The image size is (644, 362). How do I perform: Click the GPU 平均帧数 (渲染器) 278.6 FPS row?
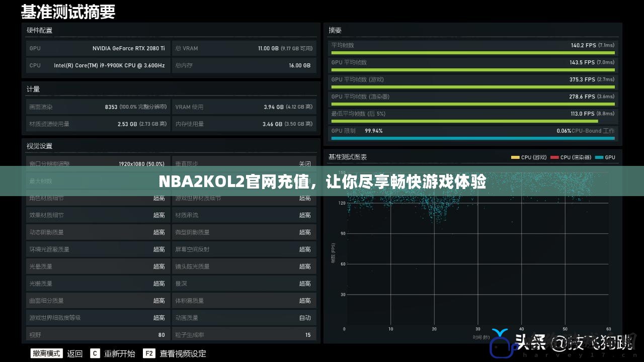pyautogui.click(x=472, y=99)
